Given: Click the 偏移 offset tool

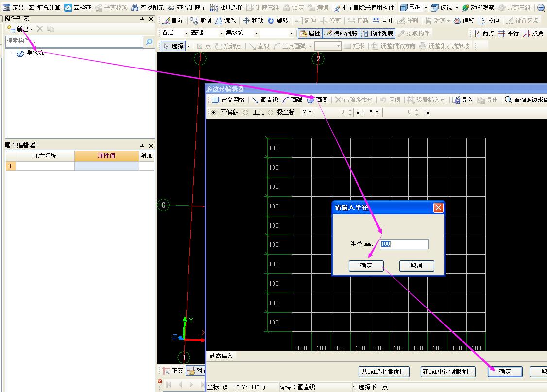Looking at the screenshot, I should click(x=464, y=20).
